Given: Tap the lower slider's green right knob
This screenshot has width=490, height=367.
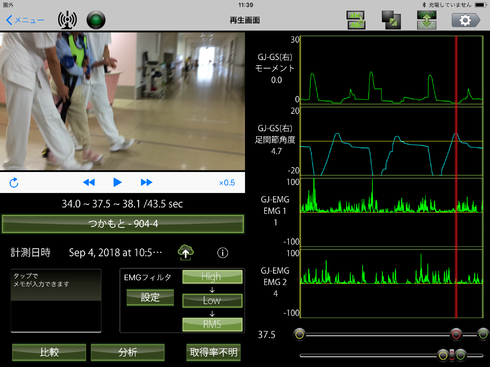Looking at the screenshot, I should [x=461, y=355].
